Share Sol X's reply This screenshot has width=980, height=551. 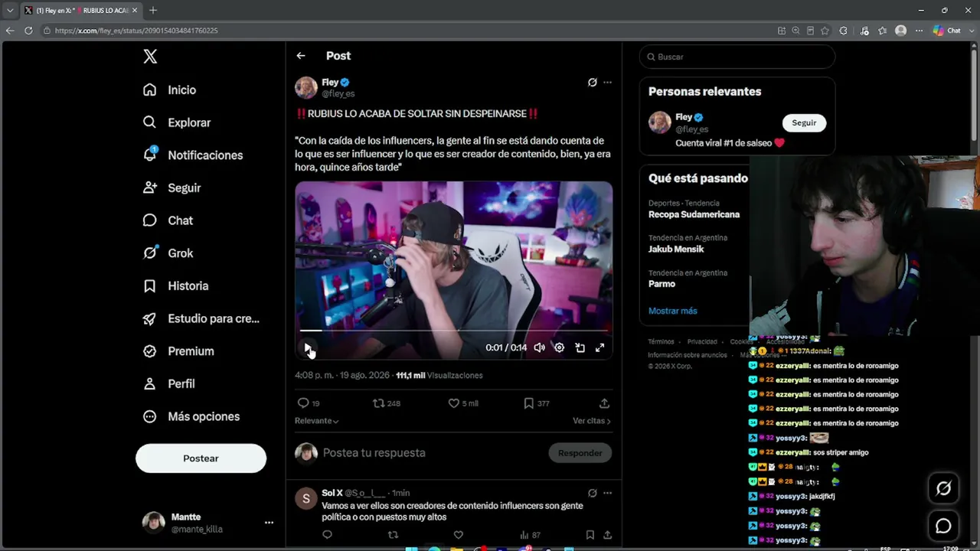point(607,535)
